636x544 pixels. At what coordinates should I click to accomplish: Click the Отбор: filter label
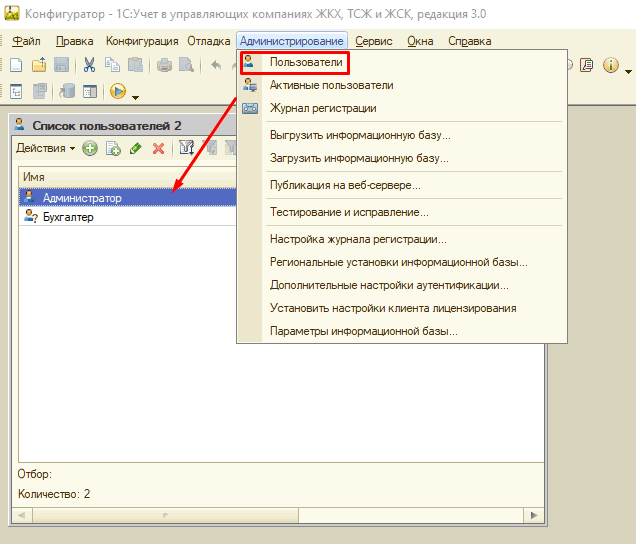[x=34, y=474]
